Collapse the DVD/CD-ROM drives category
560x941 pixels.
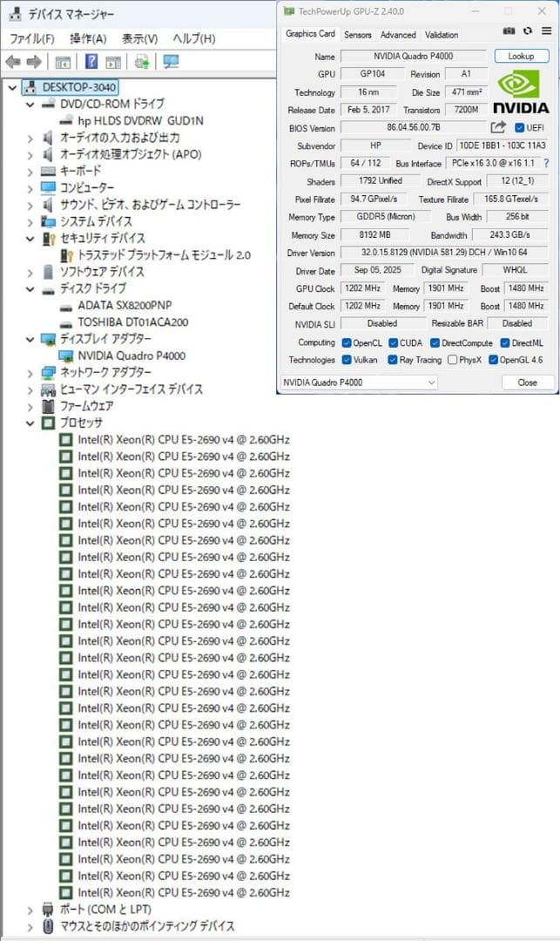tap(30, 105)
